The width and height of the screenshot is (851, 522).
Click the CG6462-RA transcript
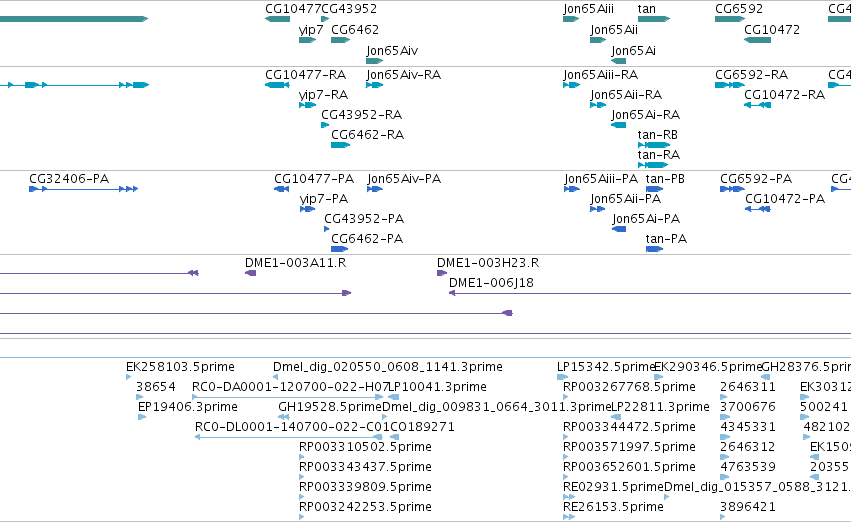pos(340,145)
